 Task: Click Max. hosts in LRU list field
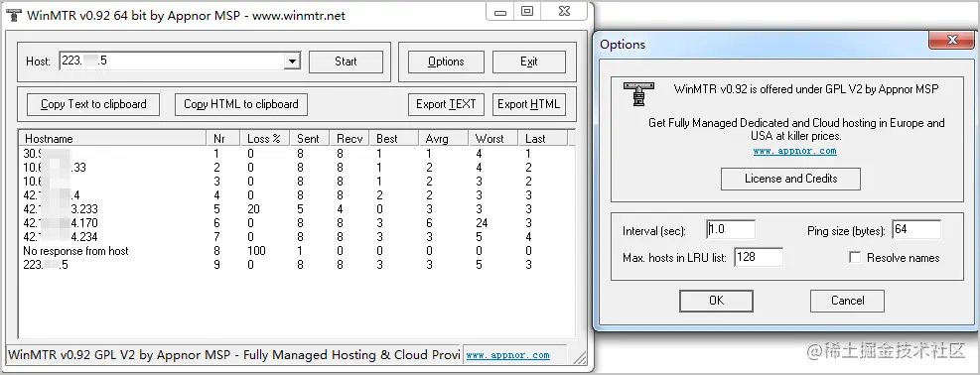759,257
